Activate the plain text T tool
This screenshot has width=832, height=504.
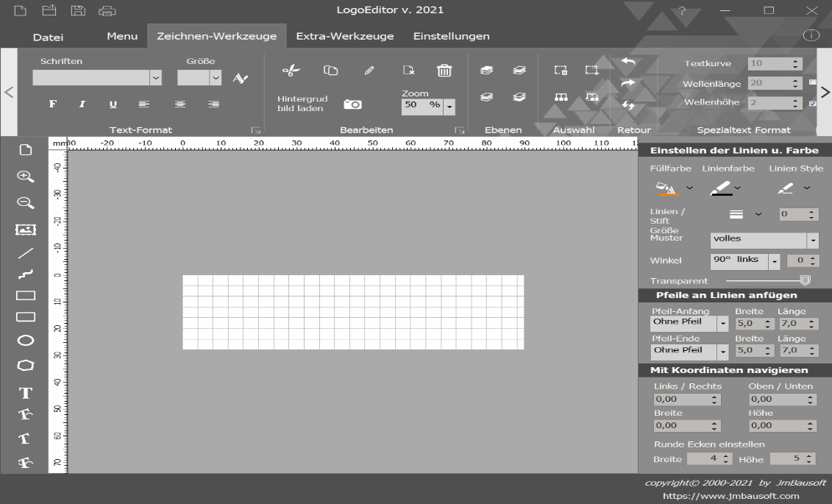[26, 394]
